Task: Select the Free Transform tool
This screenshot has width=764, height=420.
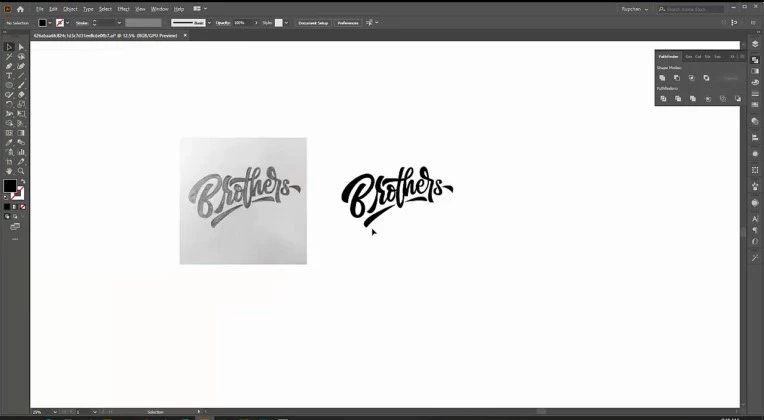Action: [21, 114]
